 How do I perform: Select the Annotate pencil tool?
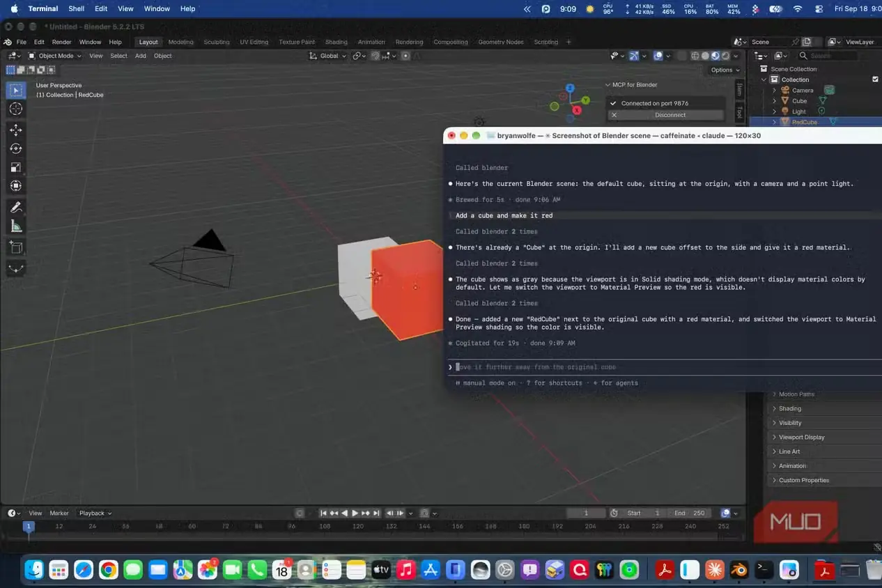[15, 207]
